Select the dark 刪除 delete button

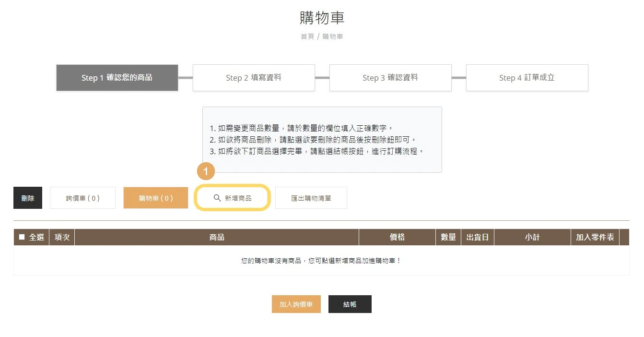27,197
